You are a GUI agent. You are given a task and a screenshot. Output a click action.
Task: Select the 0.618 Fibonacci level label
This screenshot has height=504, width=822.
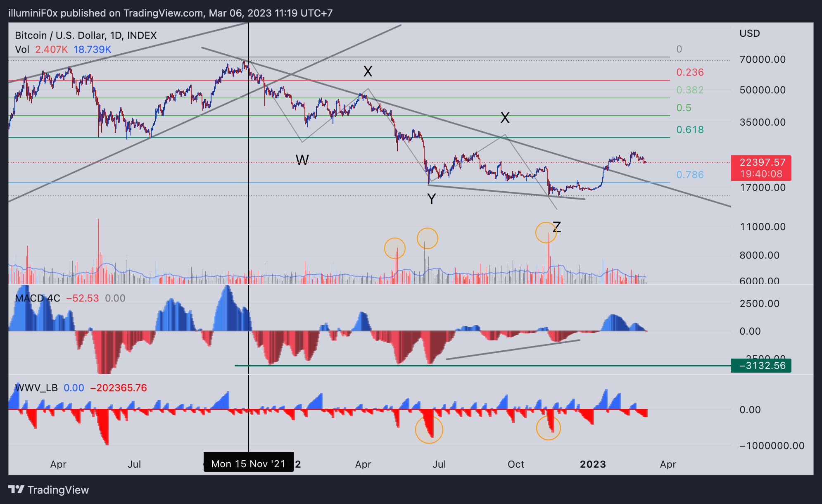(x=690, y=130)
